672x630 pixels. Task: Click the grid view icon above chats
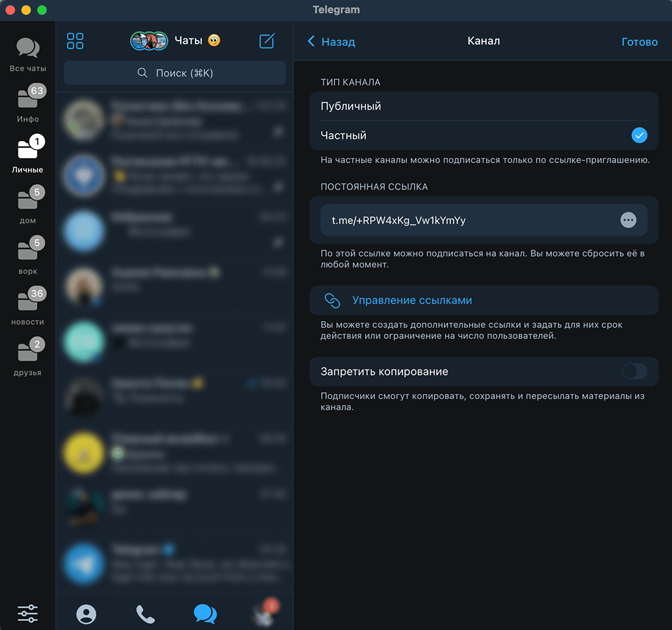coord(76,41)
